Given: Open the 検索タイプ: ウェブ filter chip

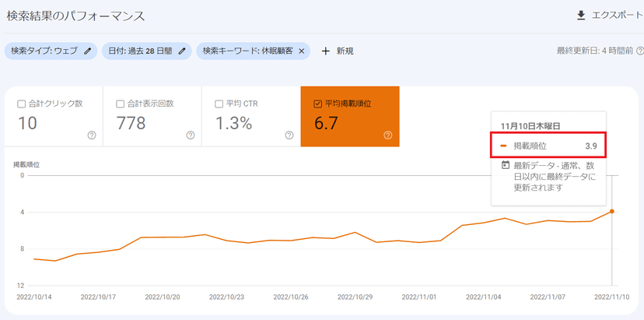Looking at the screenshot, I should (51, 51).
